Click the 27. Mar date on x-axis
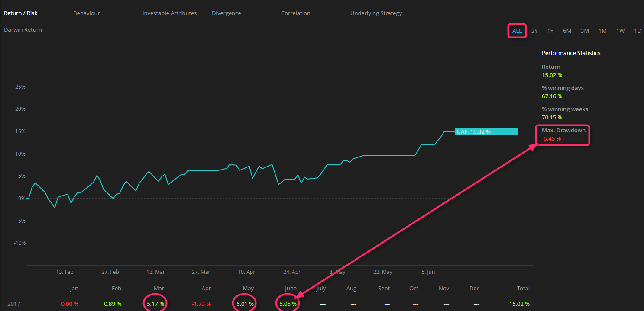This screenshot has height=311, width=644. click(201, 272)
